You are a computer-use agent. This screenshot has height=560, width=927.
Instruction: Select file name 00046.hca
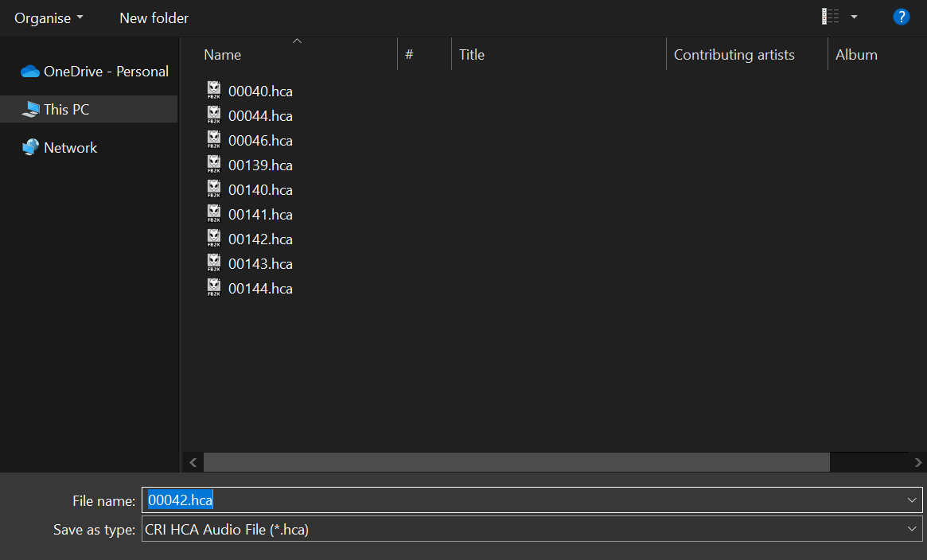pyautogui.click(x=260, y=141)
